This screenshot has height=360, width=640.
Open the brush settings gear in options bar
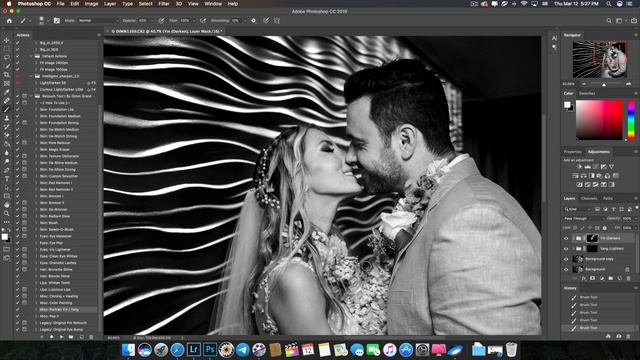click(253, 20)
